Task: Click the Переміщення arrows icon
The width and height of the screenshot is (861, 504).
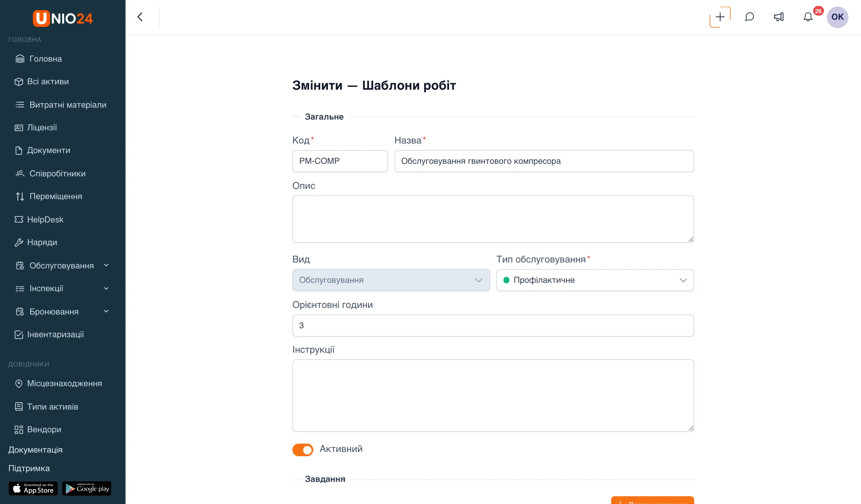Action: click(x=20, y=196)
